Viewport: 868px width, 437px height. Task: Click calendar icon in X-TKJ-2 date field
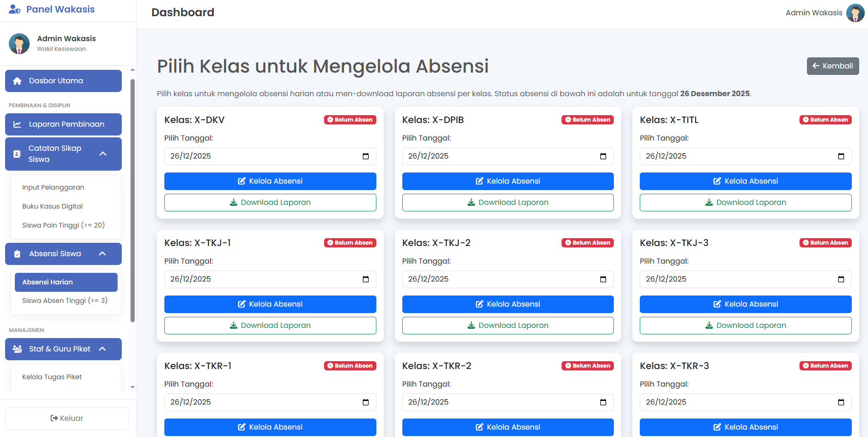[603, 279]
